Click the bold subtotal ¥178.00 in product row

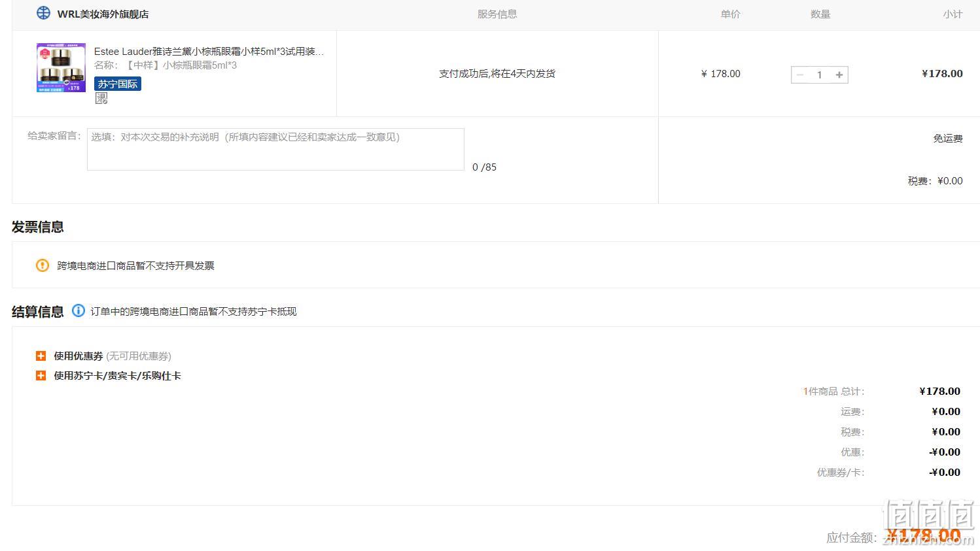(942, 73)
